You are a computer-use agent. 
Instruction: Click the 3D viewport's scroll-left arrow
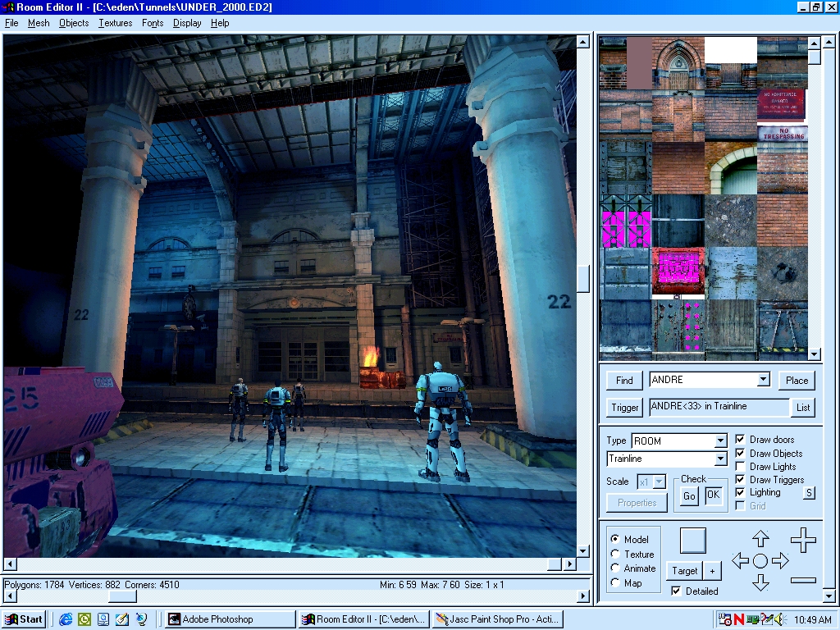10,564
